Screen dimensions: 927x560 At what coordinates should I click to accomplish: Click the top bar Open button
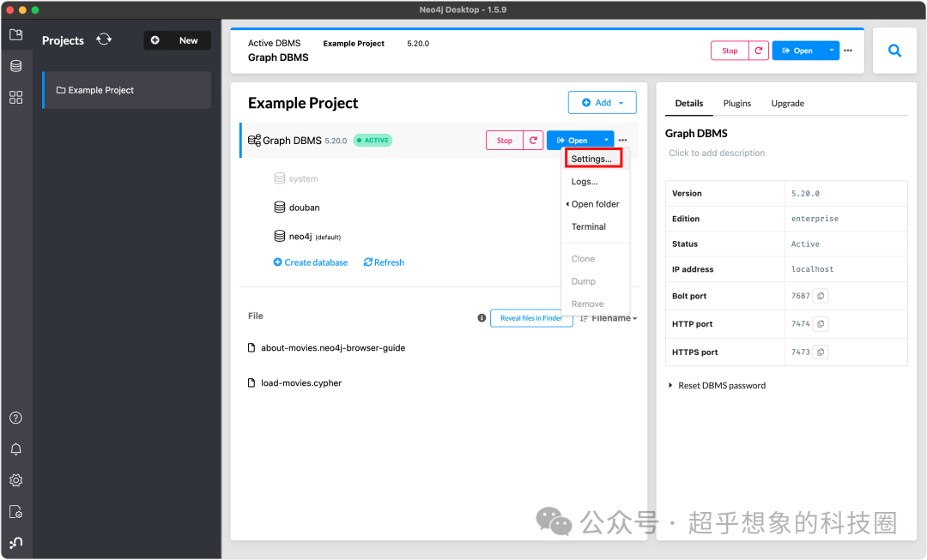[x=797, y=51]
